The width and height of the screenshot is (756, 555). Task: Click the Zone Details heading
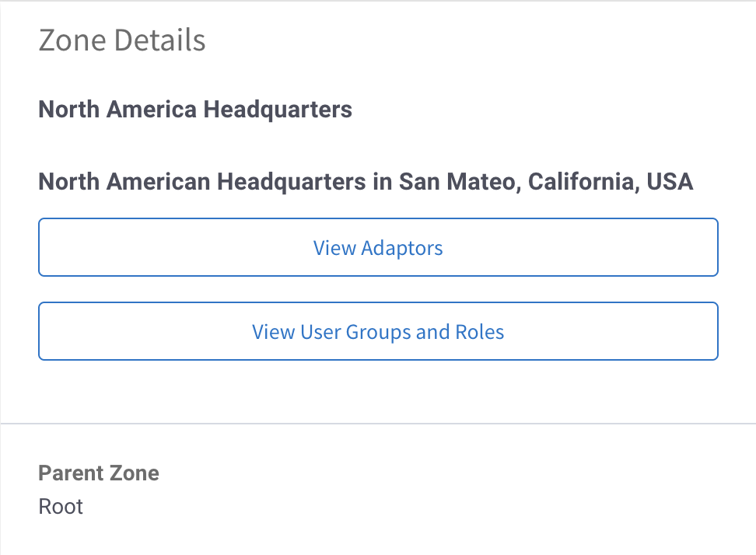pos(122,40)
